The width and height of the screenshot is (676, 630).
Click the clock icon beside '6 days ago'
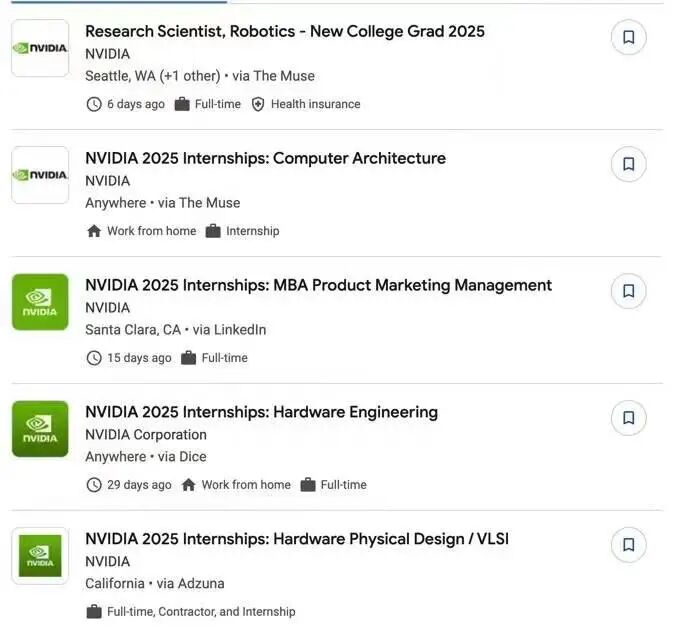(94, 104)
